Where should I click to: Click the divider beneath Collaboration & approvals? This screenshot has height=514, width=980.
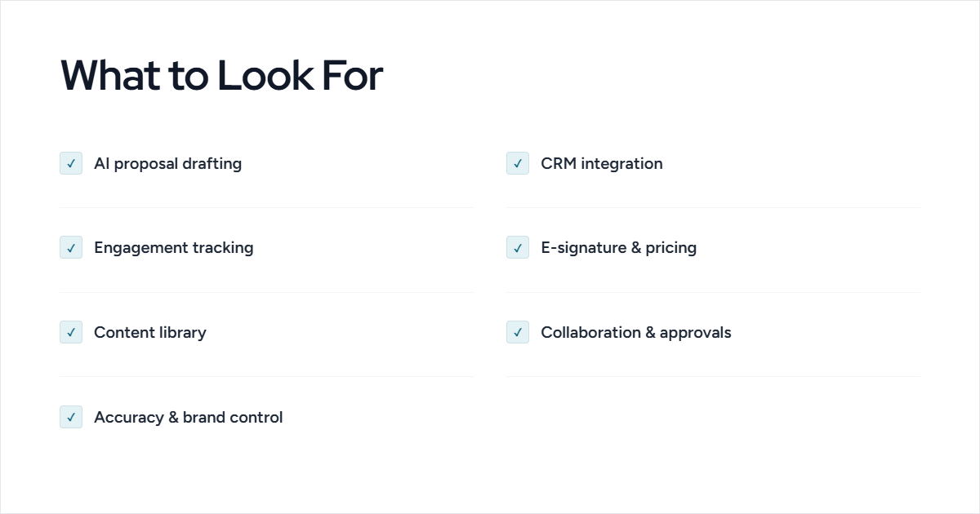[x=714, y=376]
